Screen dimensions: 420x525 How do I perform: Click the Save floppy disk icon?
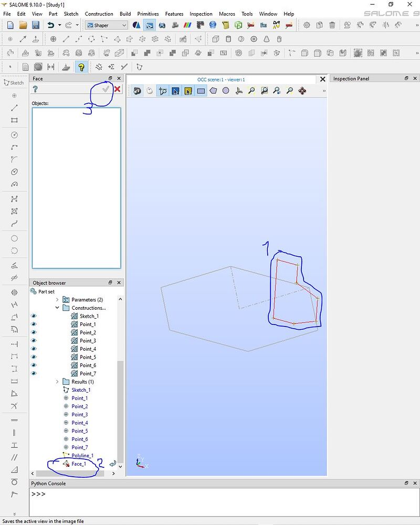[x=36, y=25]
